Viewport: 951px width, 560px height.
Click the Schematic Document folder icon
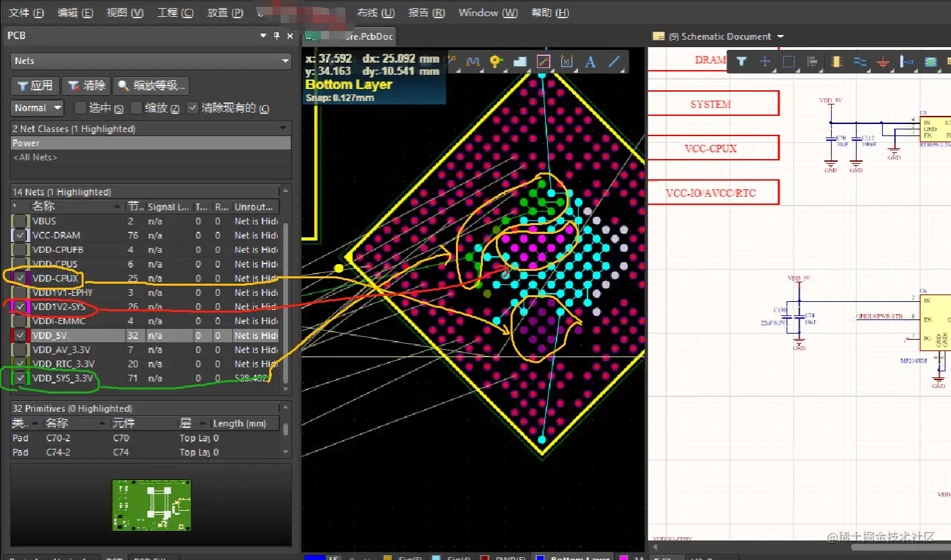click(658, 36)
